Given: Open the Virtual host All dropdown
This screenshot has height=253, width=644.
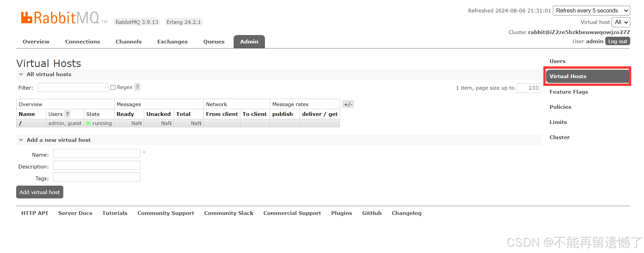Looking at the screenshot, I should [x=621, y=22].
